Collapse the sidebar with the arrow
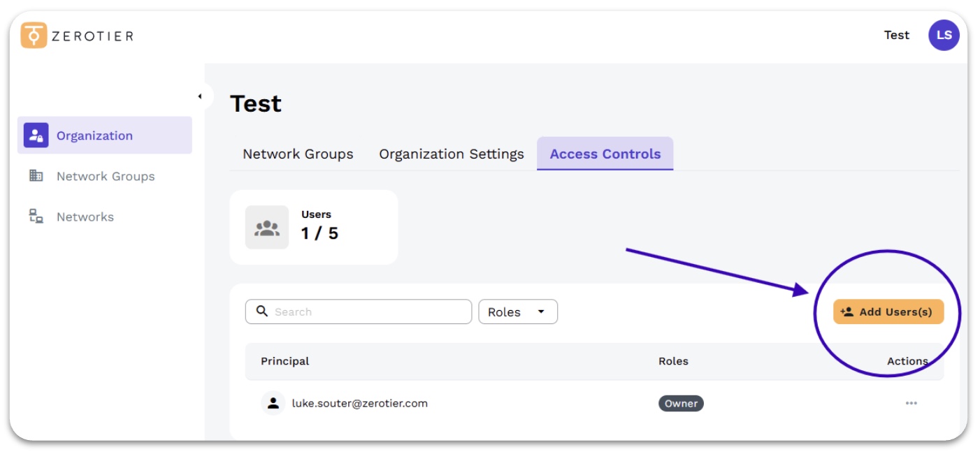The height and width of the screenshot is (454, 980). point(201,96)
